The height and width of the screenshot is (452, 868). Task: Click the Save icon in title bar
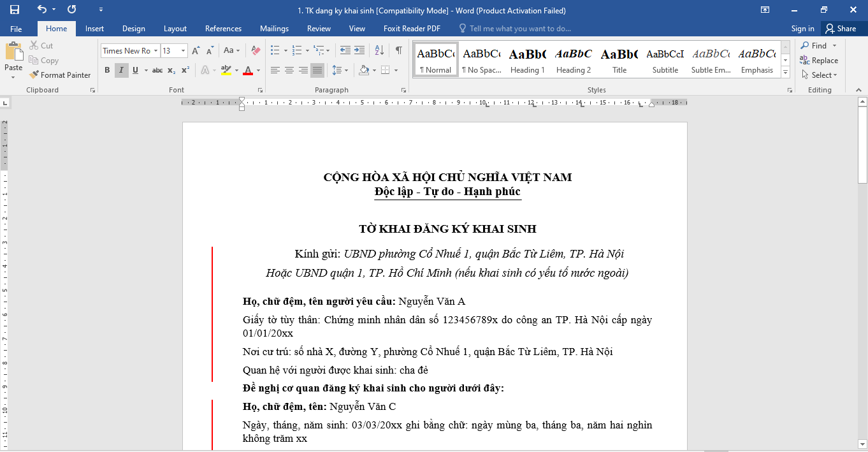[14, 10]
